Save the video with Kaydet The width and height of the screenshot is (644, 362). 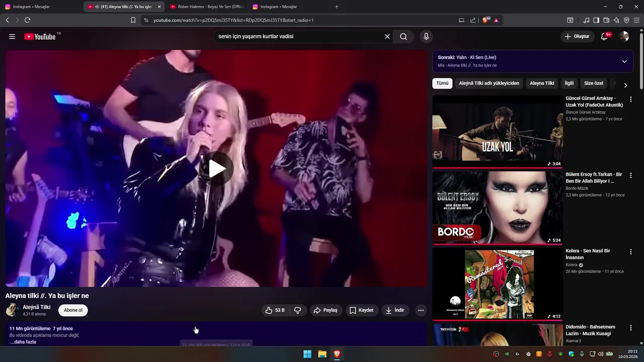361,310
